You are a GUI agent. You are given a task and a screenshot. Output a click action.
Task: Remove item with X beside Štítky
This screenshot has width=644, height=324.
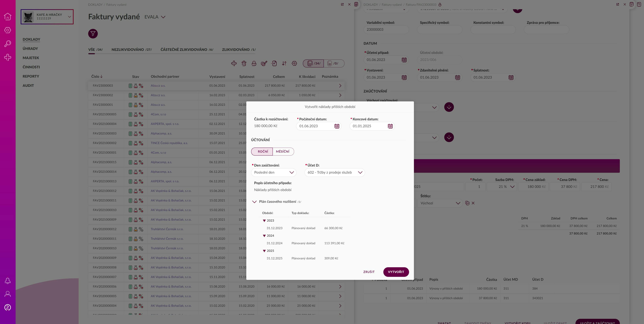(473, 203)
